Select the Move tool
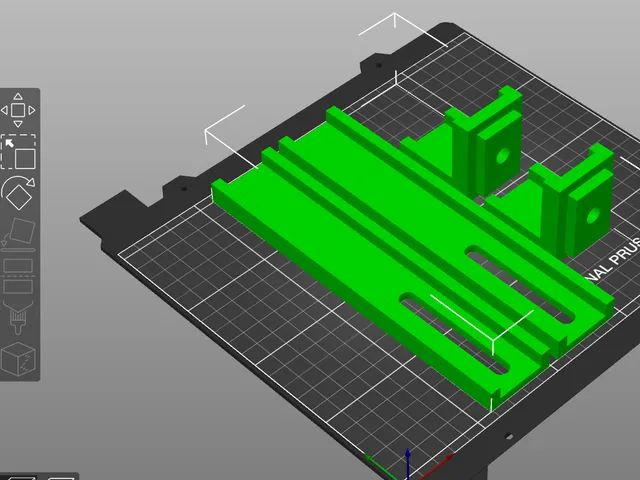Viewport: 640px width, 480px height. (x=18, y=110)
